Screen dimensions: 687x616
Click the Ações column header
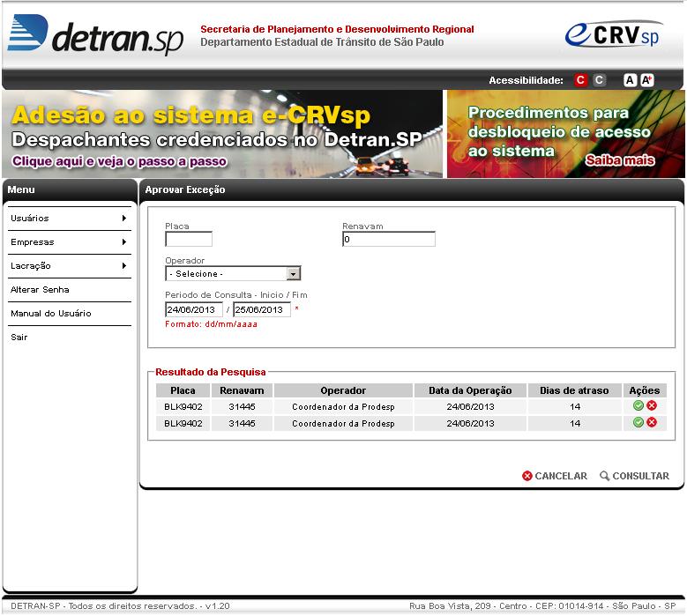[645, 390]
